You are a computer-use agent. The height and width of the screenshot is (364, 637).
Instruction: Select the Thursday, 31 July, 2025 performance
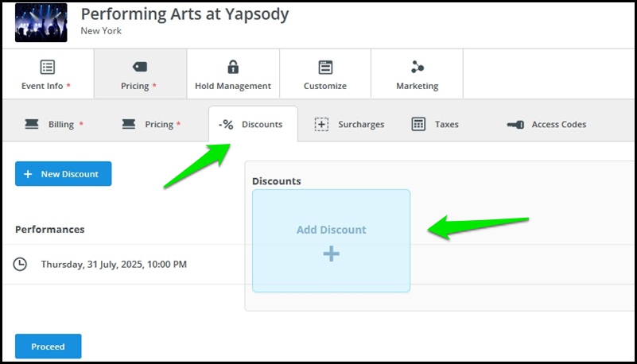coord(114,264)
